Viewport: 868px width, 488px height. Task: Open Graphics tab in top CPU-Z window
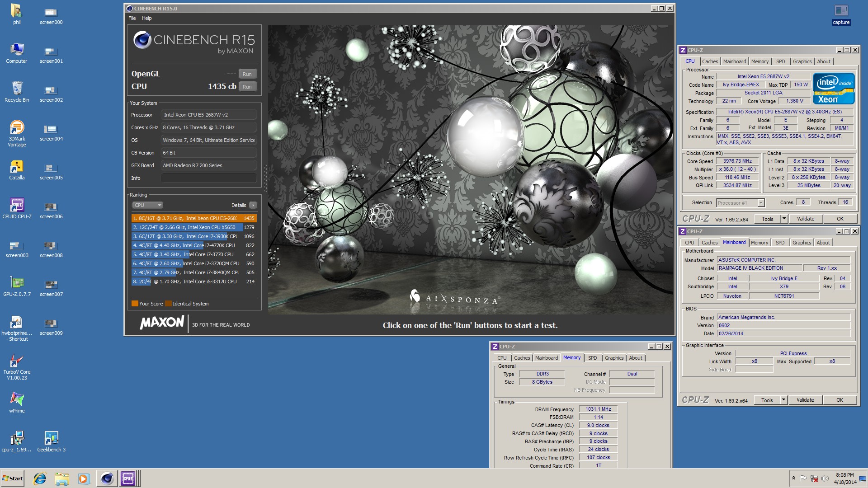[x=802, y=61]
